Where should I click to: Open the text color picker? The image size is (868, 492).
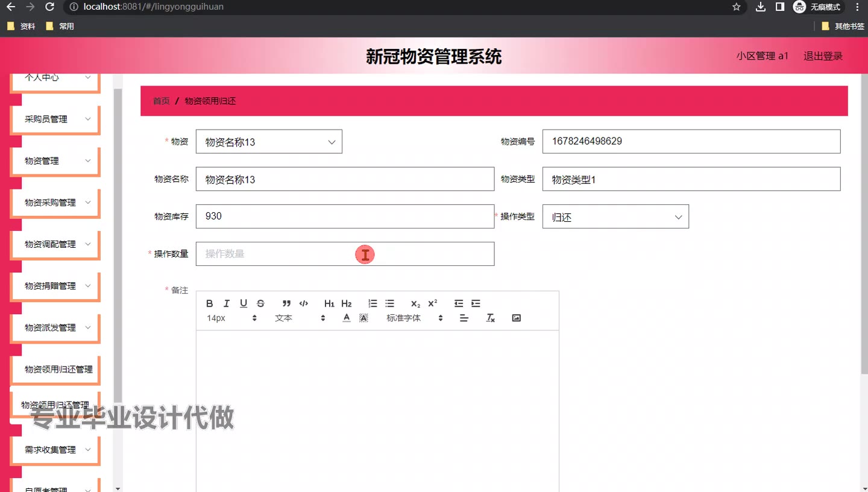pyautogui.click(x=347, y=318)
